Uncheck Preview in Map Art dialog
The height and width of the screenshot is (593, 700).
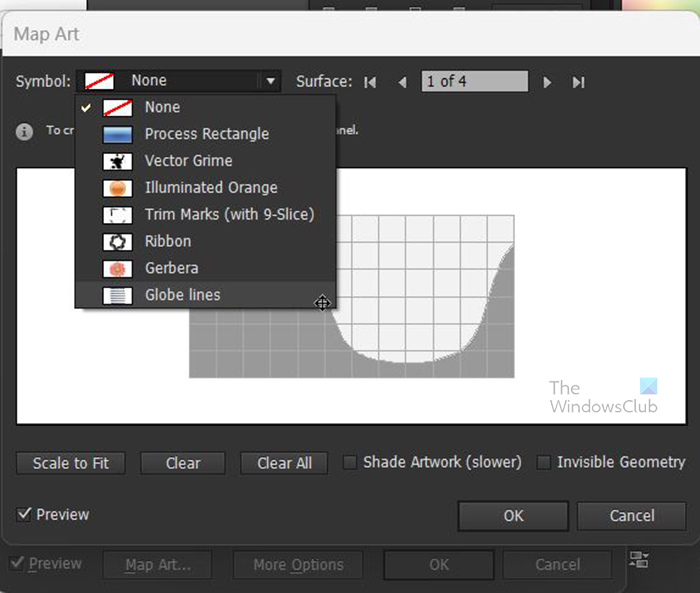coord(24,514)
